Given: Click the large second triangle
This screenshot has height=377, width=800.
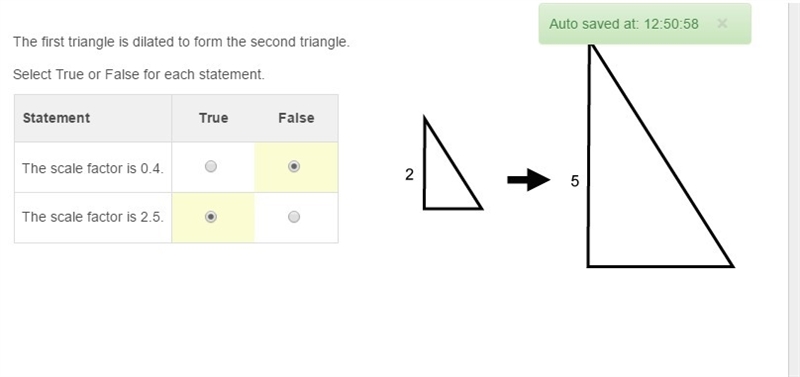Looking at the screenshot, I should click(x=660, y=156).
